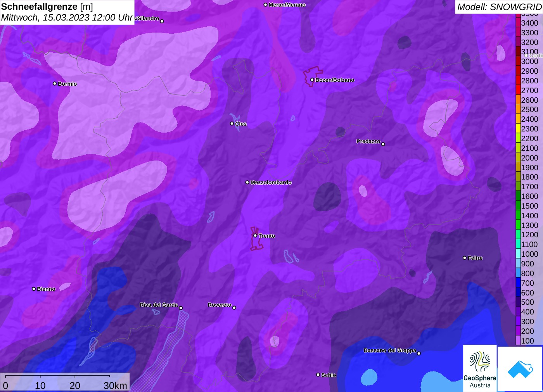The height and width of the screenshot is (392, 543).
Task: Select the Rovereto city marker dot
Action: pyautogui.click(x=234, y=308)
